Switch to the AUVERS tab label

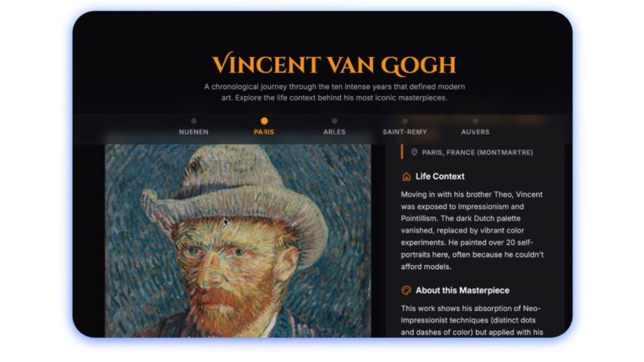pyautogui.click(x=475, y=132)
